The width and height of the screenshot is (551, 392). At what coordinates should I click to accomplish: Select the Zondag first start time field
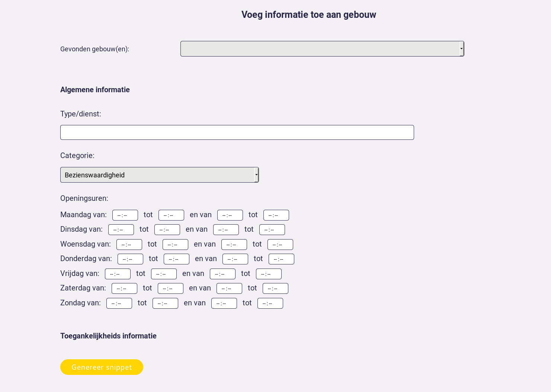click(x=119, y=303)
